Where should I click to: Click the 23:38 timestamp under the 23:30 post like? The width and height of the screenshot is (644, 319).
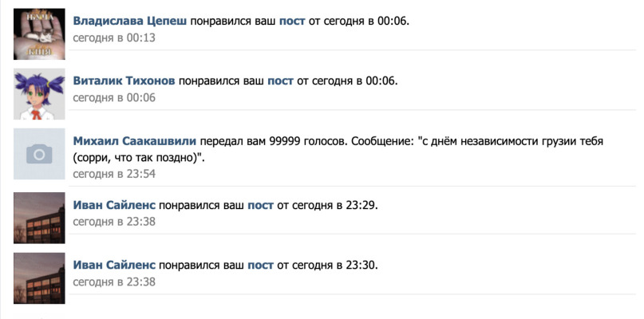coord(114,282)
